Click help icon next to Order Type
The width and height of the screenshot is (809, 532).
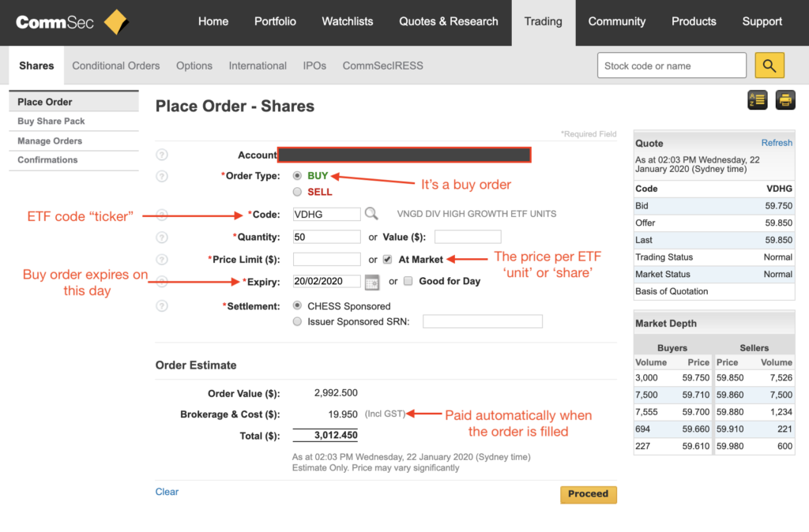point(162,176)
